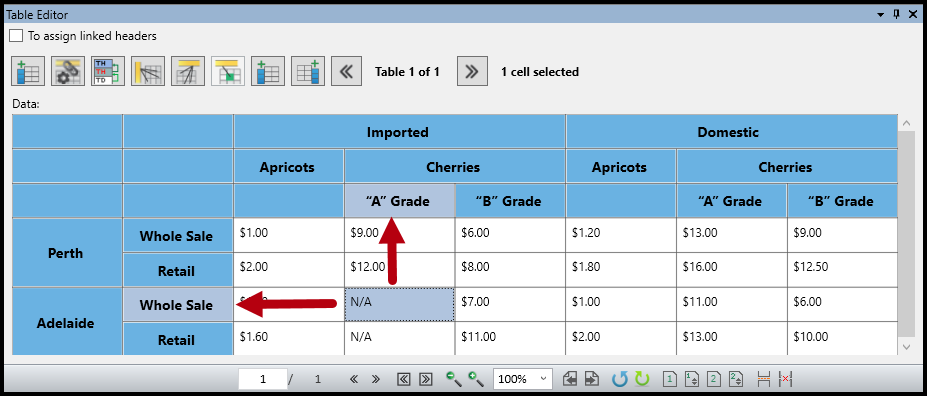
Task: Jump to last page boxed-arrow icon
Action: pos(425,379)
